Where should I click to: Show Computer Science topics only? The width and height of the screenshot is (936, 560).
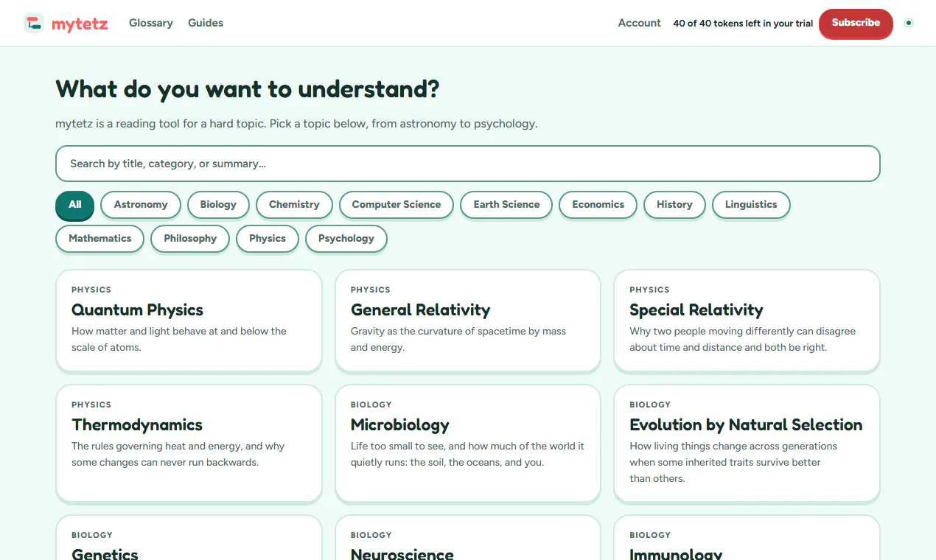(x=397, y=205)
